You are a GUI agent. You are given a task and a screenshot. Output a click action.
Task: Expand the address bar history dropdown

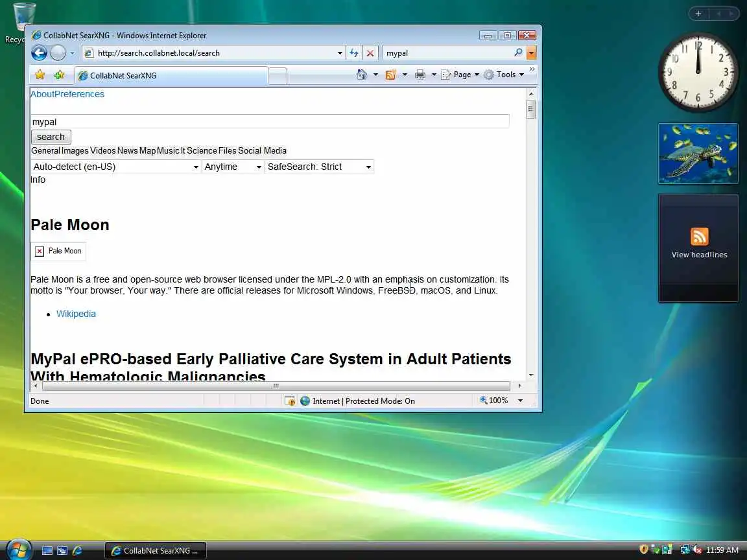coord(340,53)
